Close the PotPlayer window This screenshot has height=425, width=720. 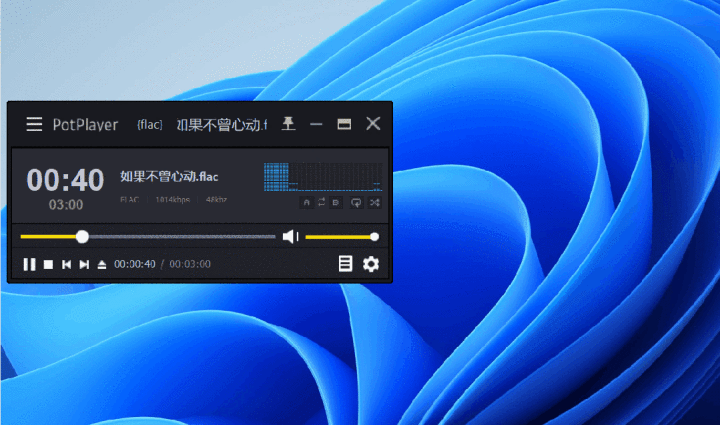pos(373,123)
